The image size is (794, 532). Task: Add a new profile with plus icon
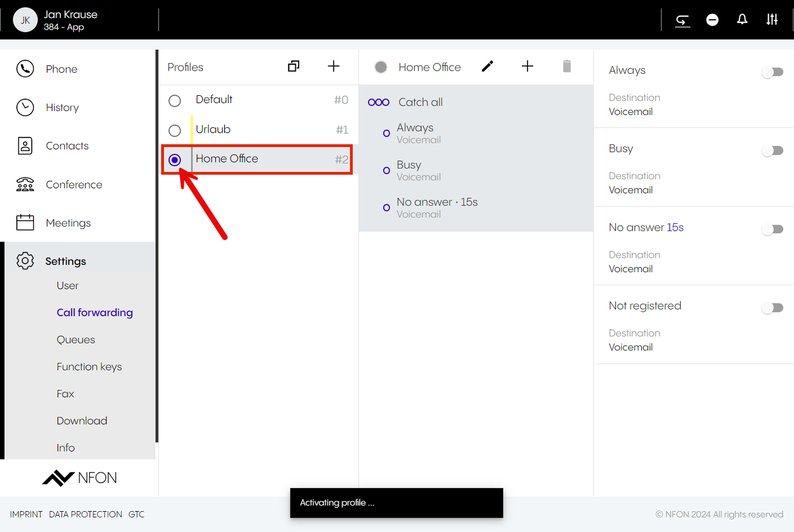click(333, 66)
